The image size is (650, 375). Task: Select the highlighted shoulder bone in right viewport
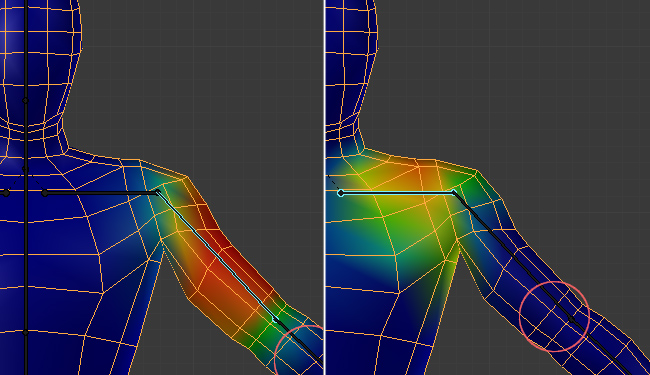pos(397,193)
